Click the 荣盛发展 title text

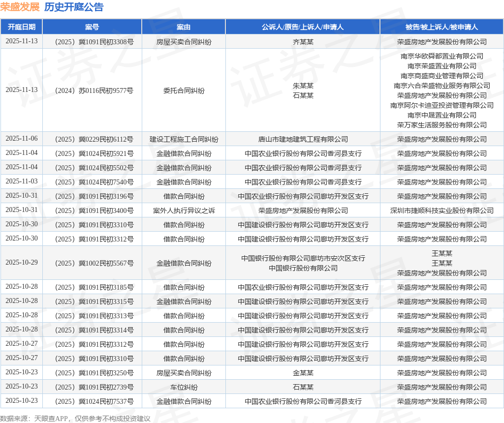20,7
